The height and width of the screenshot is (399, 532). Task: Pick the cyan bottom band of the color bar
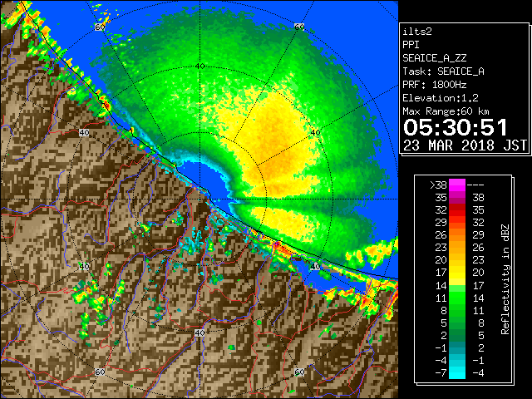coord(457,372)
